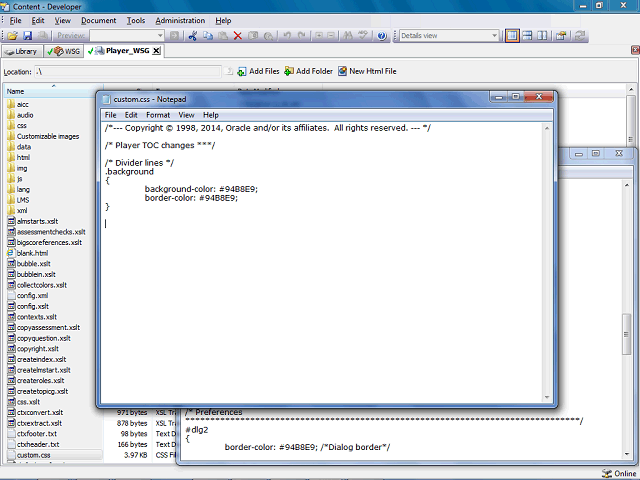Click the Copy toolbar icon
This screenshot has height=480, width=640.
point(208,36)
